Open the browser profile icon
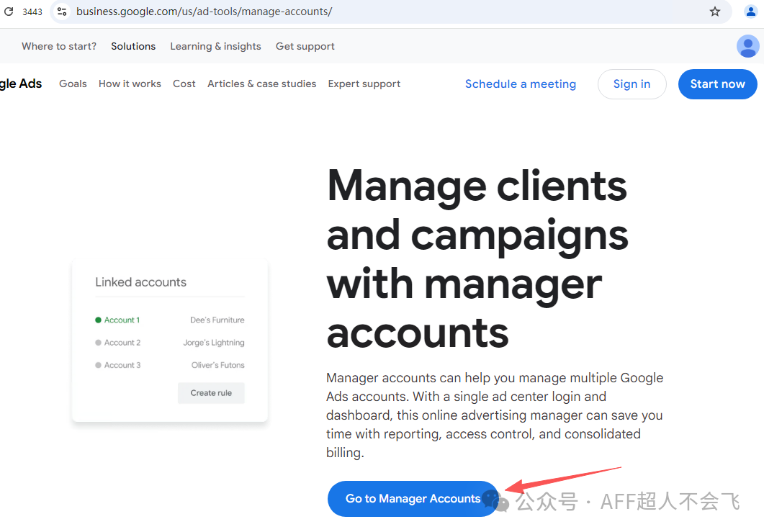This screenshot has height=532, width=764. (751, 12)
